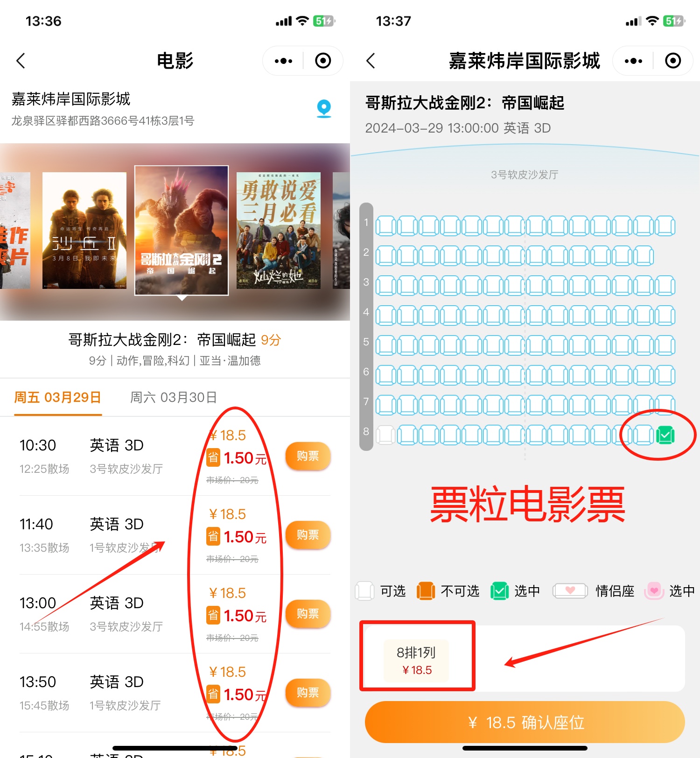Tap circle close icon on seat selection page
Viewport: 700px width, 758px height.
tap(673, 61)
